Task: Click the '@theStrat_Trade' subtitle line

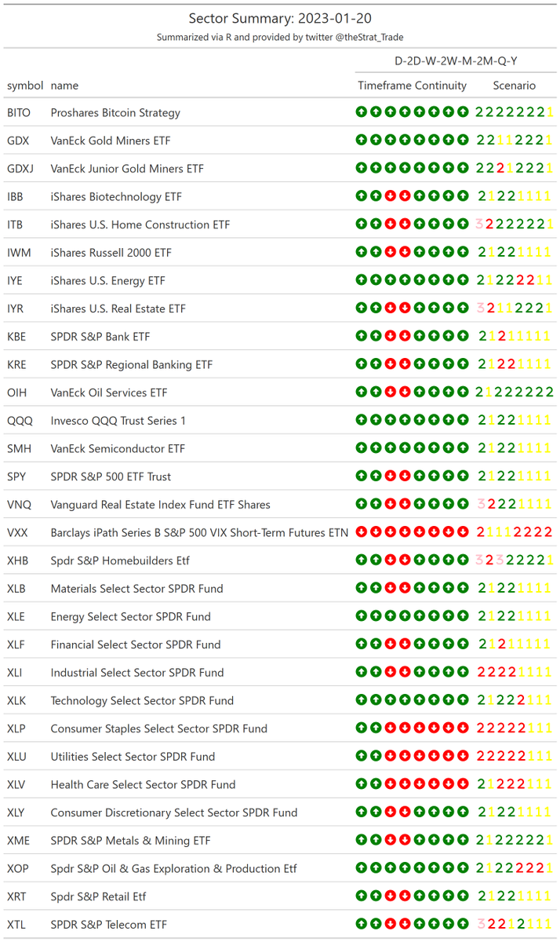Action: point(279,37)
